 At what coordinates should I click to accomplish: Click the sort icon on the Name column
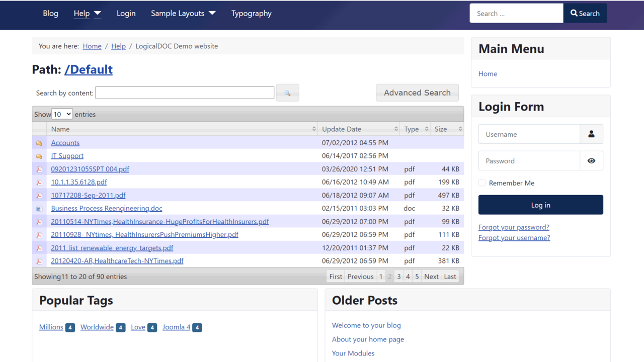(314, 129)
